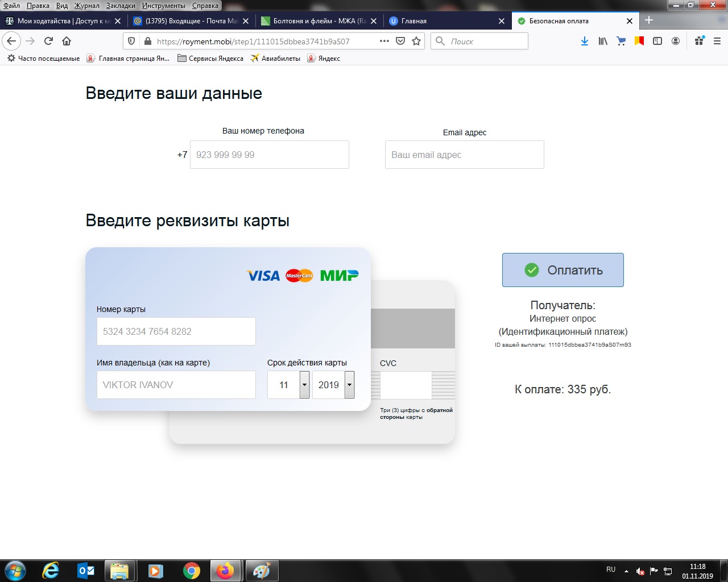Expand the card expiry month dropdown
The width and height of the screenshot is (728, 582).
tap(304, 385)
